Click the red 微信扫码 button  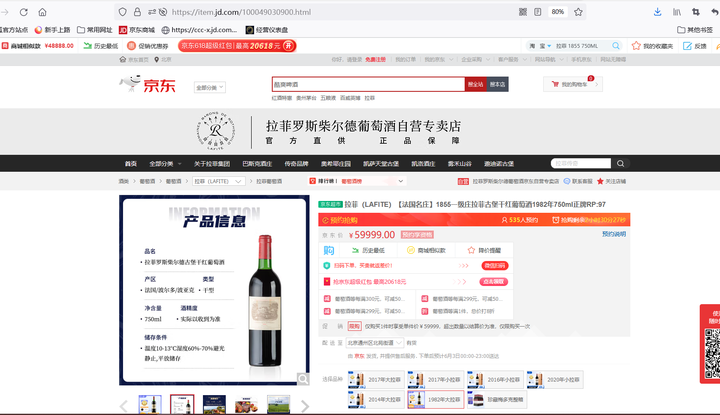tap(495, 265)
